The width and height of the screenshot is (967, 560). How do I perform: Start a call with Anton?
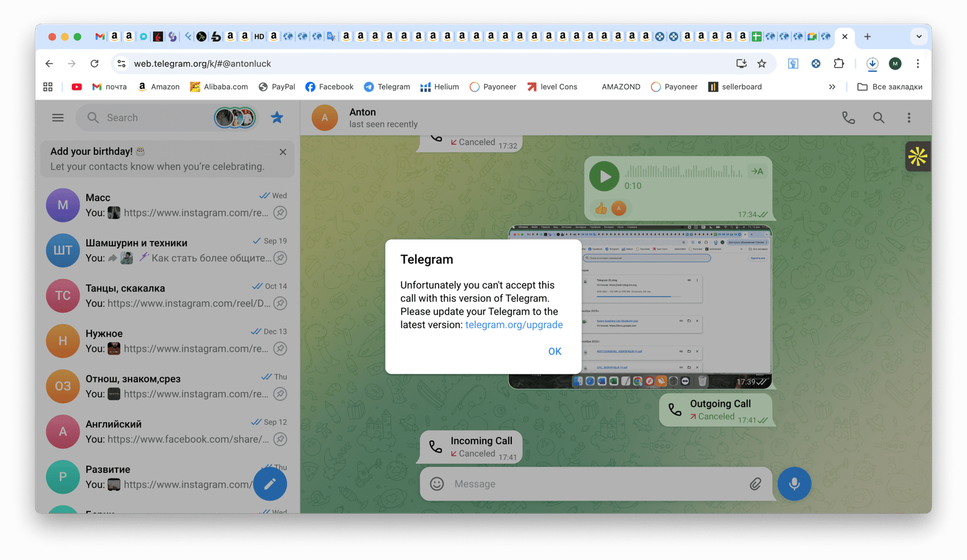click(x=849, y=118)
